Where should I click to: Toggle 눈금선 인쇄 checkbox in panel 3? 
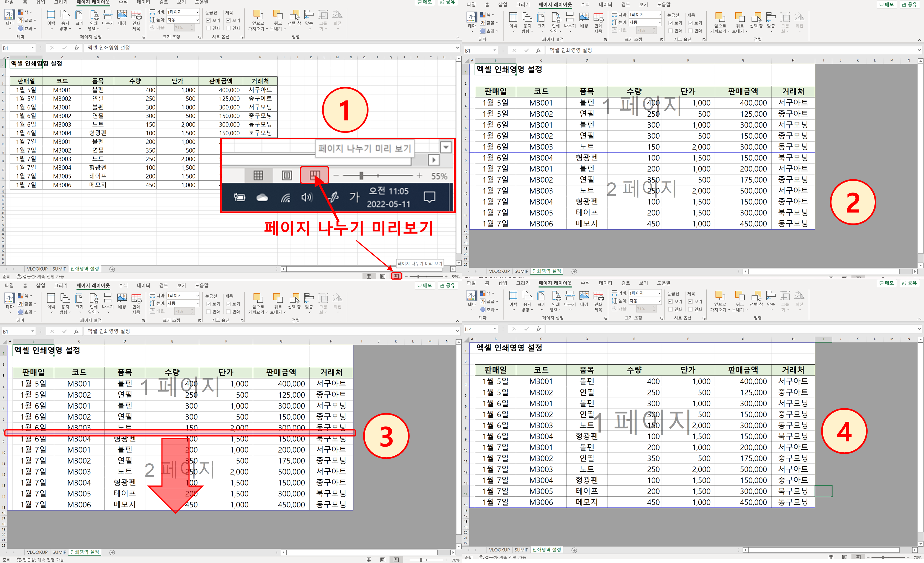click(209, 312)
